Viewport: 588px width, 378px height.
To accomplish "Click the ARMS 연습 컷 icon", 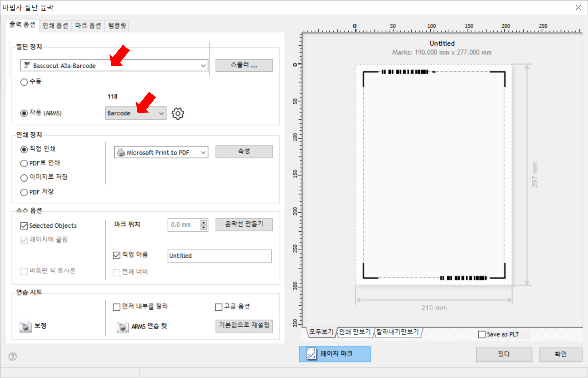I will [122, 326].
